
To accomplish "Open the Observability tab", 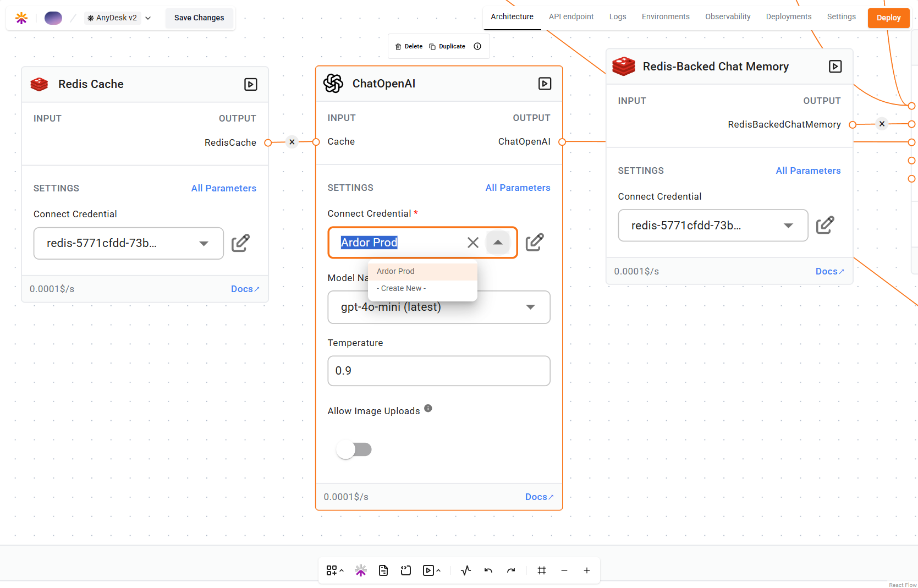I will tap(728, 17).
